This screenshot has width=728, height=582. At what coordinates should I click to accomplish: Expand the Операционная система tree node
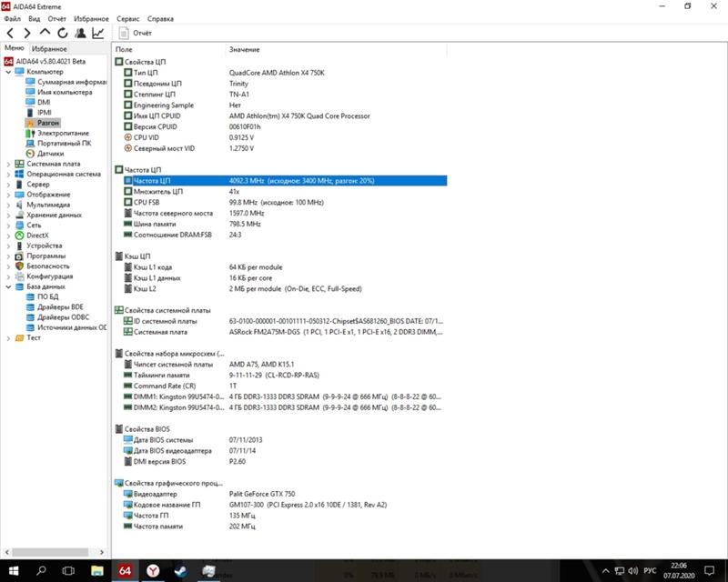click(8, 174)
